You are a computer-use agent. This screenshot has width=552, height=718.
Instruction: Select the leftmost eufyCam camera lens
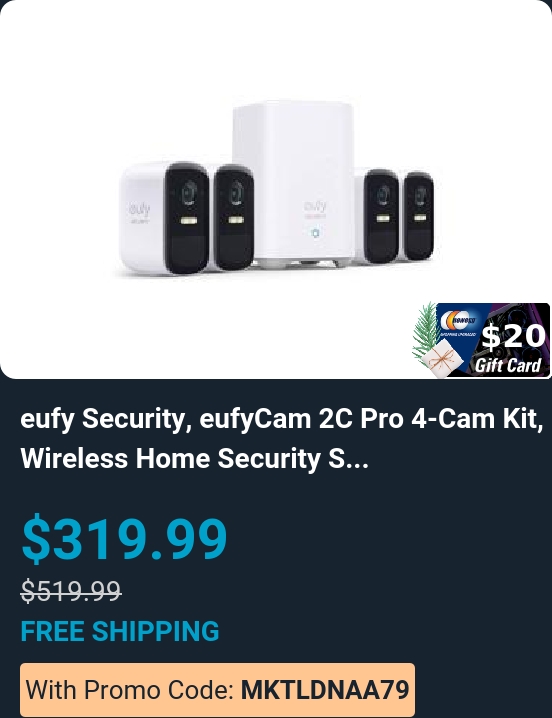(x=189, y=194)
